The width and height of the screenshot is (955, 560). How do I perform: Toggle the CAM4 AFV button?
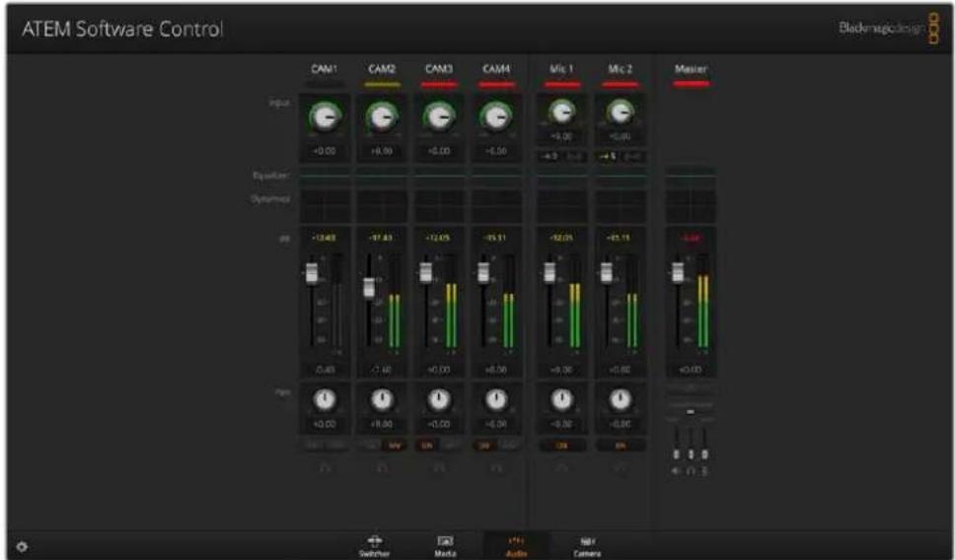508,446
